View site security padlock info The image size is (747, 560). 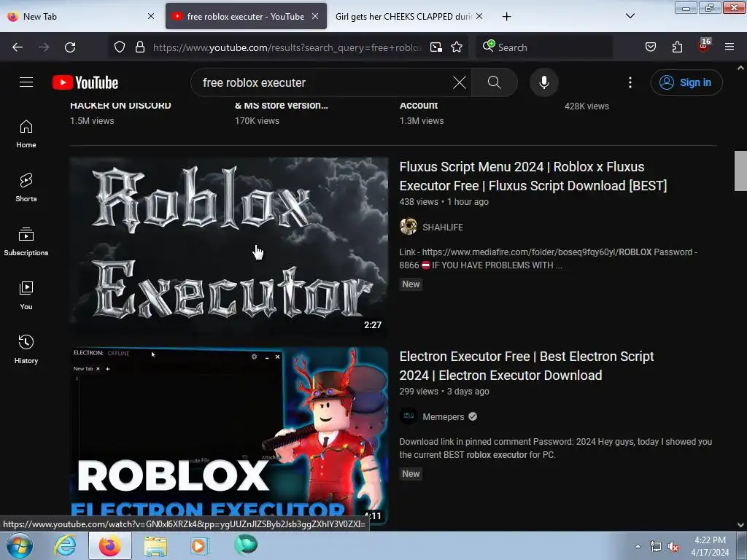pyautogui.click(x=139, y=47)
